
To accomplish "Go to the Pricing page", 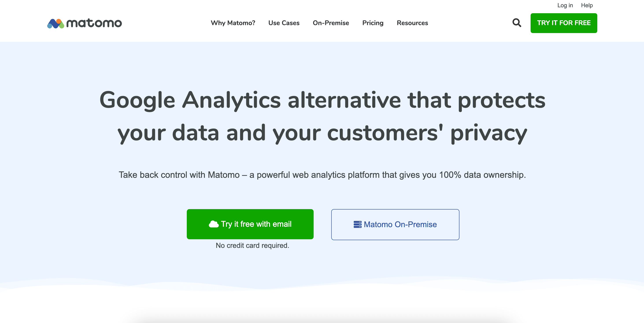I will (x=373, y=23).
